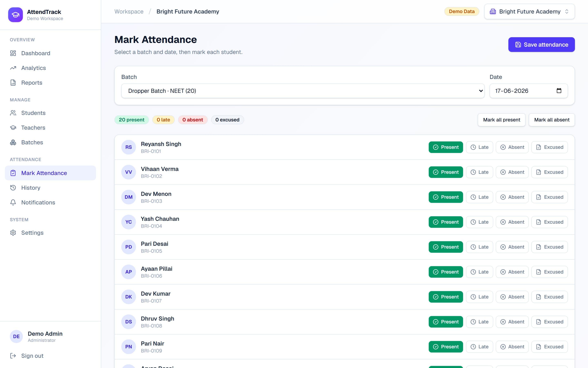Image resolution: width=588 pixels, height=368 pixels.
Task: Mark Vihaan Verma as Absent
Action: pos(512,172)
